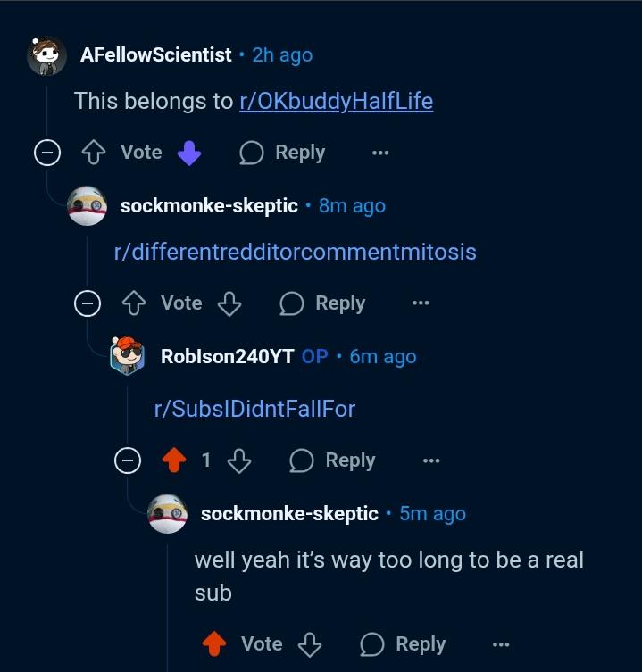Upvote the r/differentredditorcommentmitosis comment
The width and height of the screenshot is (642, 672).
point(134,303)
